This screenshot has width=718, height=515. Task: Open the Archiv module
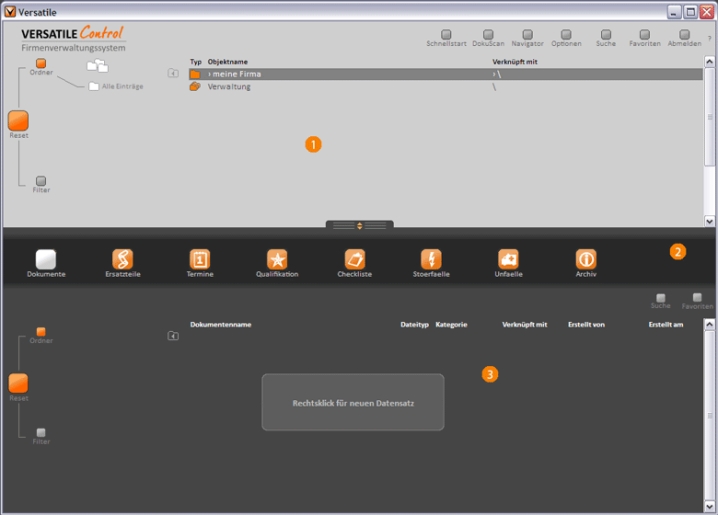tap(586, 260)
